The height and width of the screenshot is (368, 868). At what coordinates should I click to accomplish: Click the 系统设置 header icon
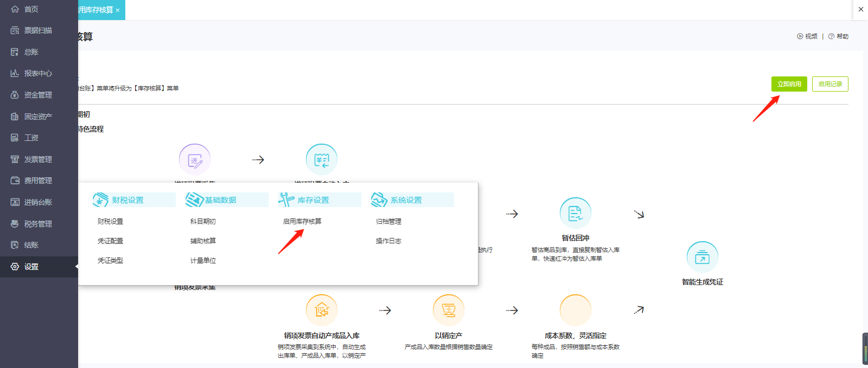pyautogui.click(x=379, y=200)
